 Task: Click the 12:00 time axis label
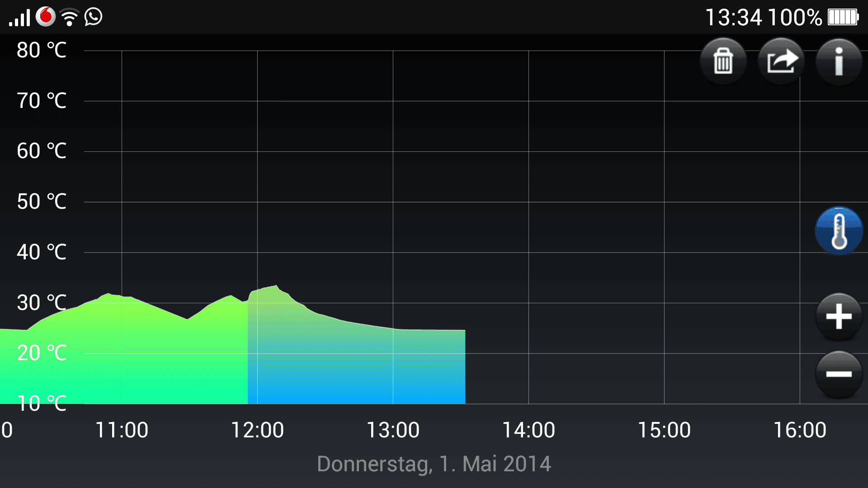point(257,430)
